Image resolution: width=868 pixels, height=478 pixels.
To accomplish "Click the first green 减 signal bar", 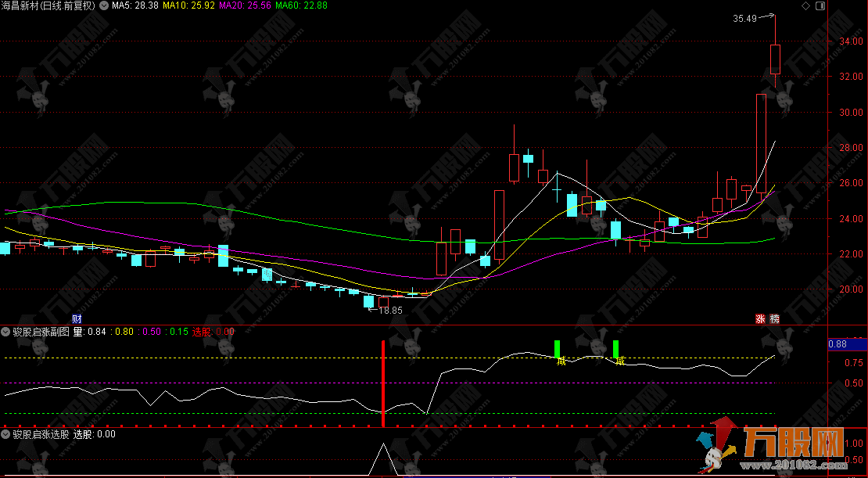I will 558,349.
